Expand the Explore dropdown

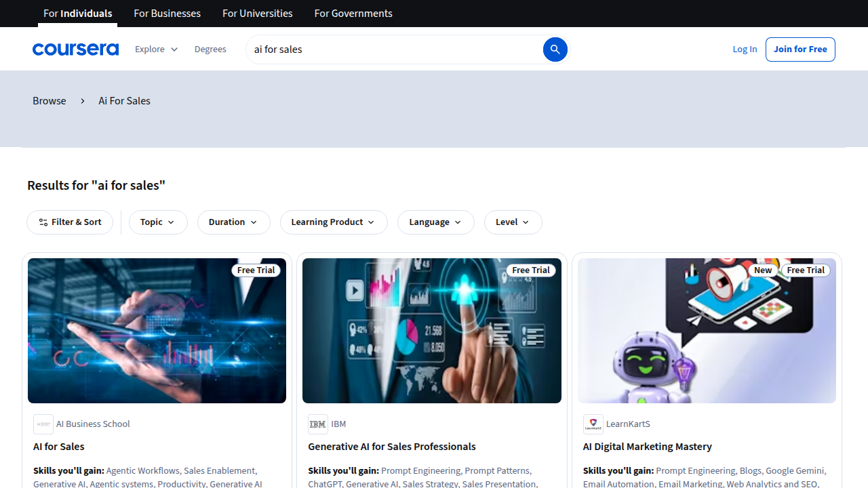pos(157,49)
